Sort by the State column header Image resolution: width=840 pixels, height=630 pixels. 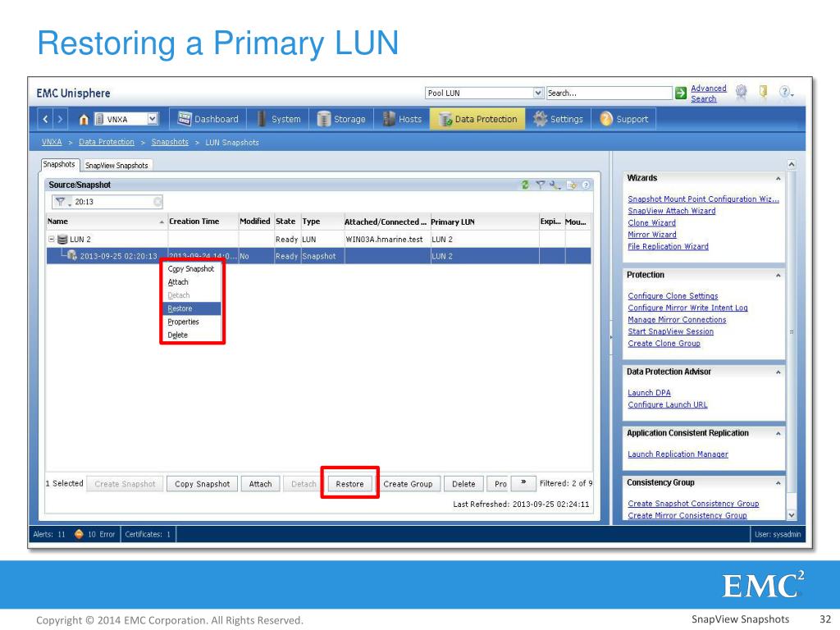pos(286,221)
